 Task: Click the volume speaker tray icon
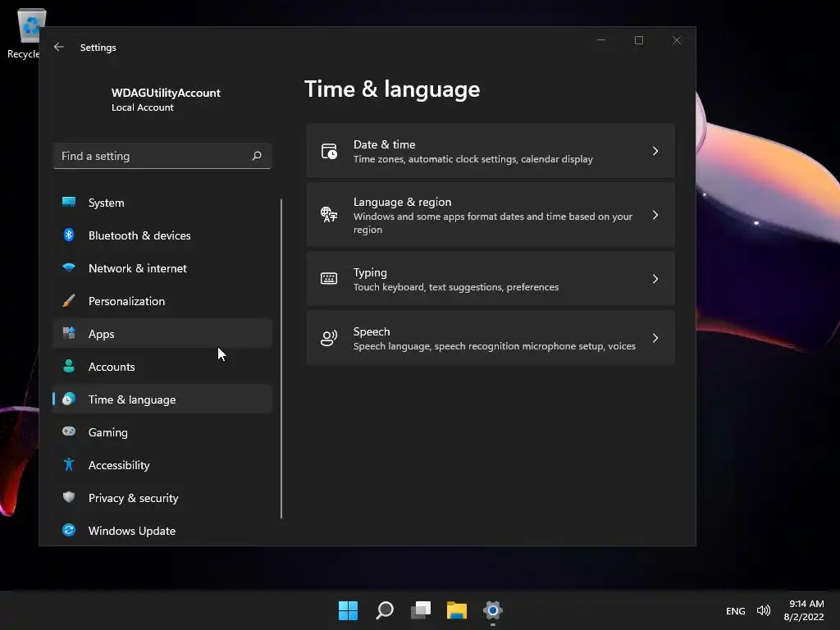[x=764, y=610]
